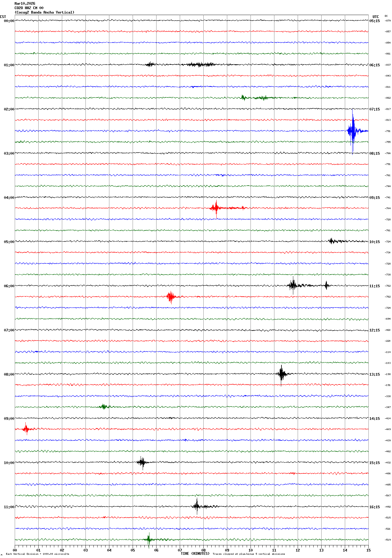Click the black event on the 05:00 trace

332,241
